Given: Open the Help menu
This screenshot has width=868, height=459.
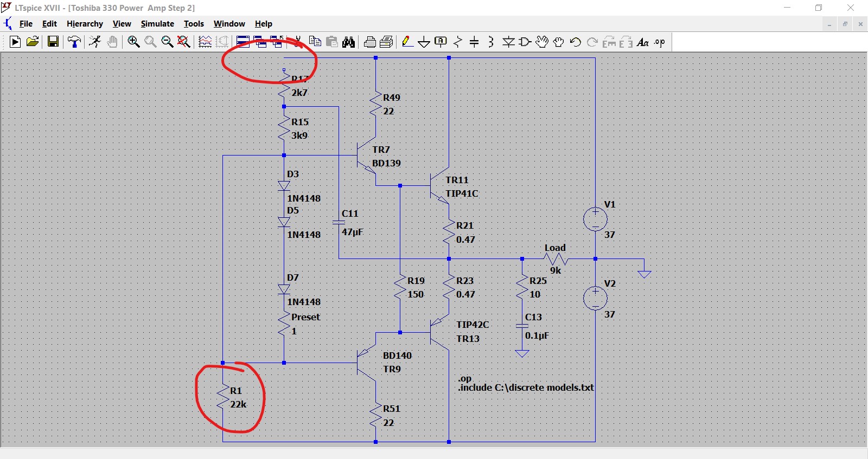Looking at the screenshot, I should [264, 24].
